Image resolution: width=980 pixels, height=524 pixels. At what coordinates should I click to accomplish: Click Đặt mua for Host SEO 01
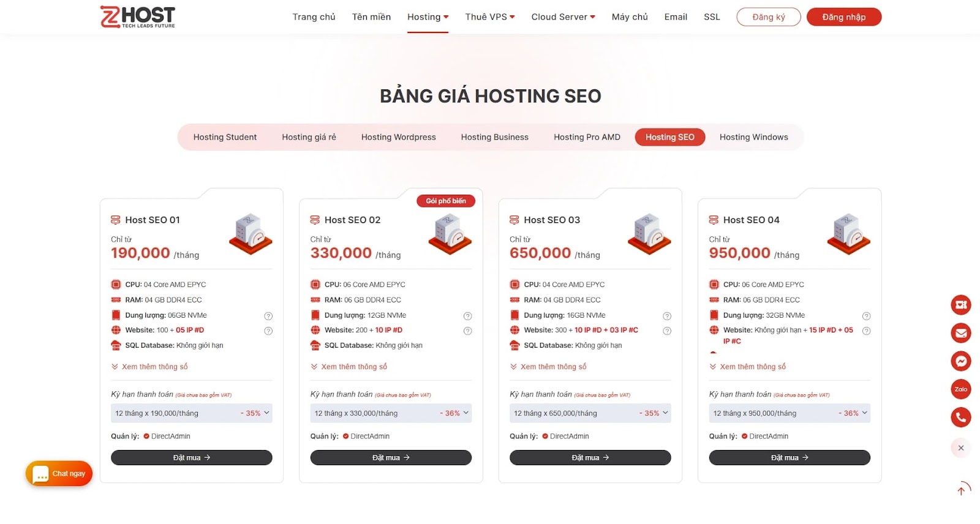coord(192,458)
